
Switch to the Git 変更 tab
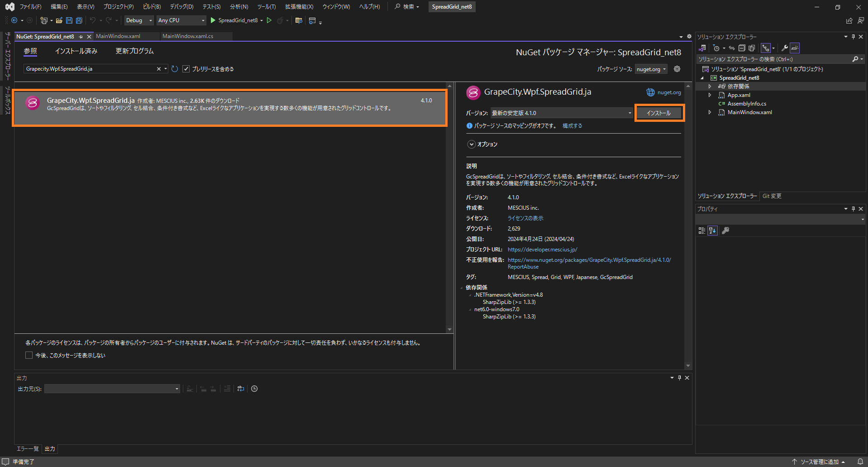tap(772, 196)
